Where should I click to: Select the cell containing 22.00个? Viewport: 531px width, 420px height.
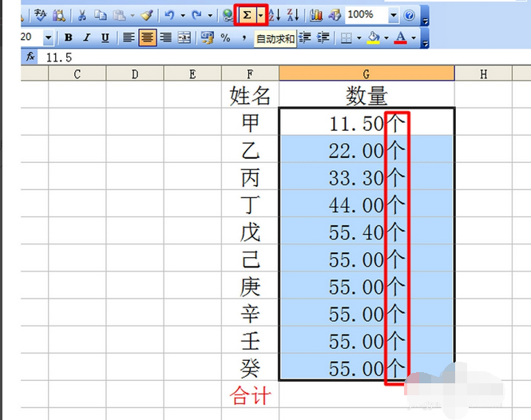coord(367,149)
